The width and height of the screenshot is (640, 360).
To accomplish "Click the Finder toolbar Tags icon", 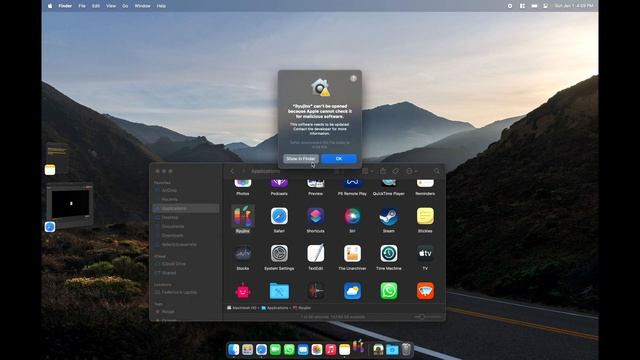I will 396,171.
